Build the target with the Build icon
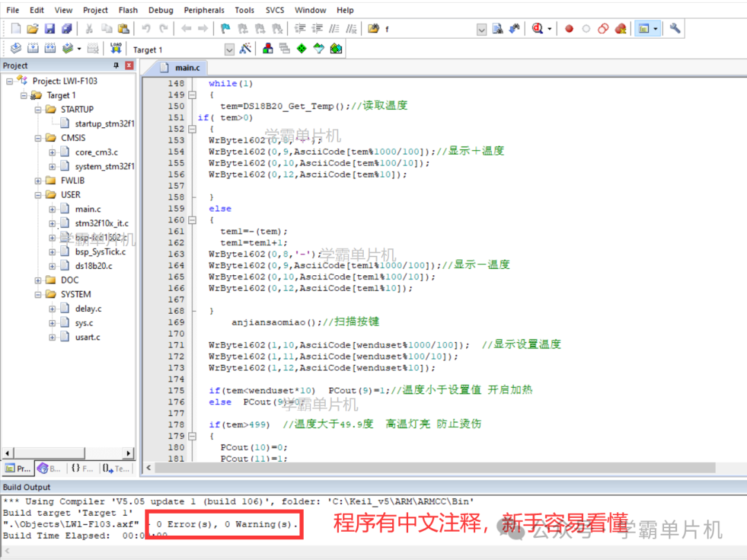The width and height of the screenshot is (747, 560). [x=33, y=48]
